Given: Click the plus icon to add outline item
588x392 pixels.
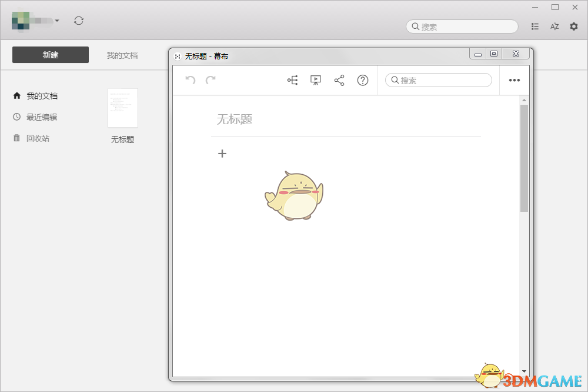Looking at the screenshot, I should coord(222,154).
